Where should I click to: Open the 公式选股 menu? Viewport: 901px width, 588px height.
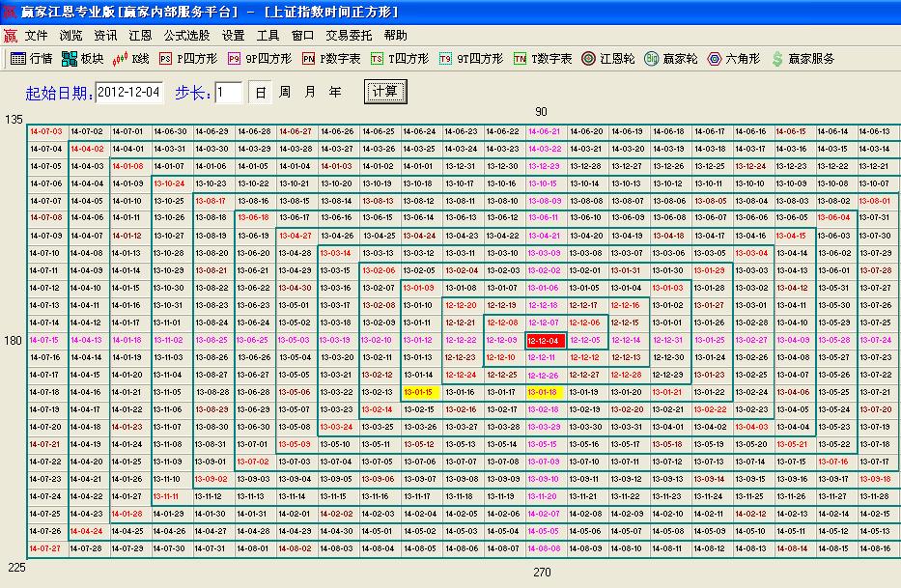186,35
